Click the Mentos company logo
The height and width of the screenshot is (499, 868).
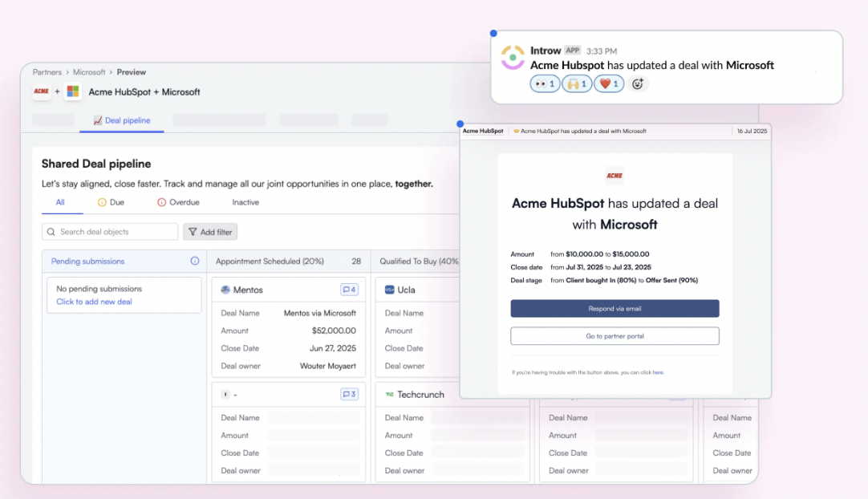[225, 290]
